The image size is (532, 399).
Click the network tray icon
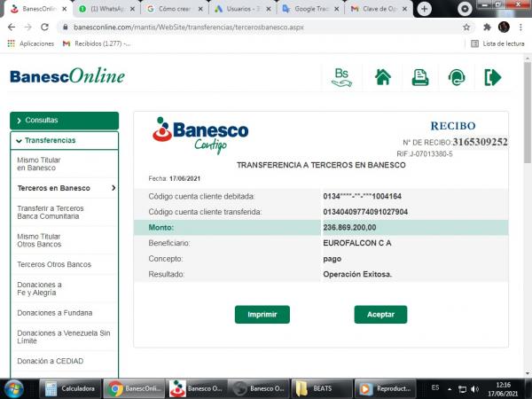point(462,389)
